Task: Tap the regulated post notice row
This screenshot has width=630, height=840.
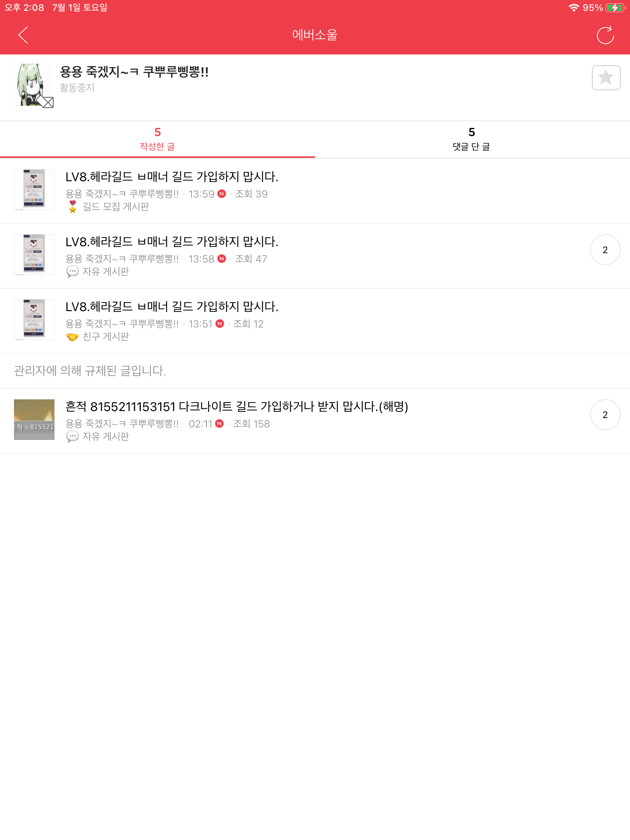Action: pyautogui.click(x=315, y=371)
